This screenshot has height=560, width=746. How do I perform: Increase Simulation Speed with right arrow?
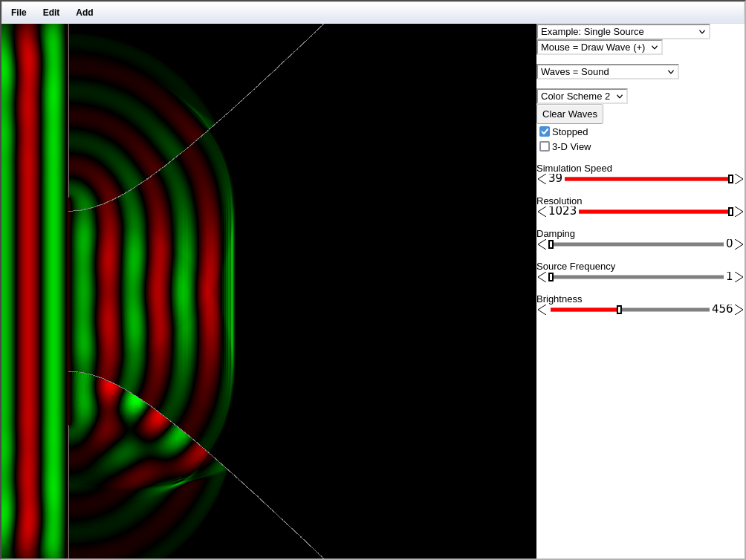pyautogui.click(x=739, y=179)
